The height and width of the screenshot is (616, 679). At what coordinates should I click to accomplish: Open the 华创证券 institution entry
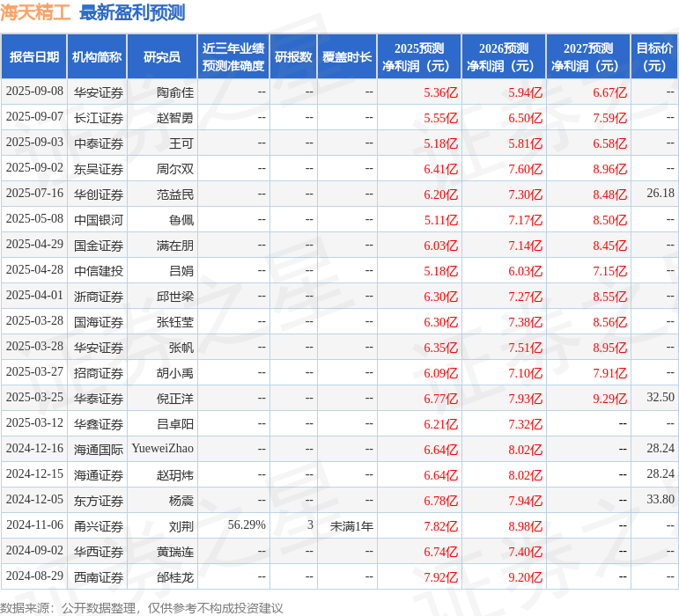(98, 194)
